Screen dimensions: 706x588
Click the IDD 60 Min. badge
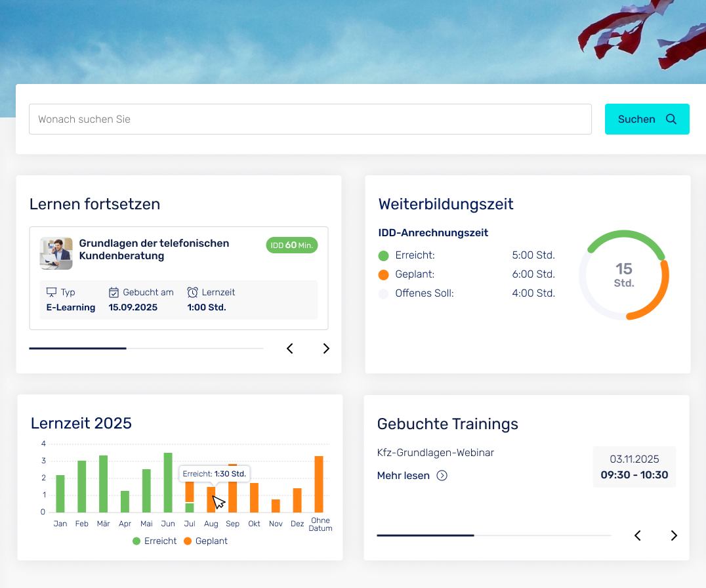pos(291,245)
